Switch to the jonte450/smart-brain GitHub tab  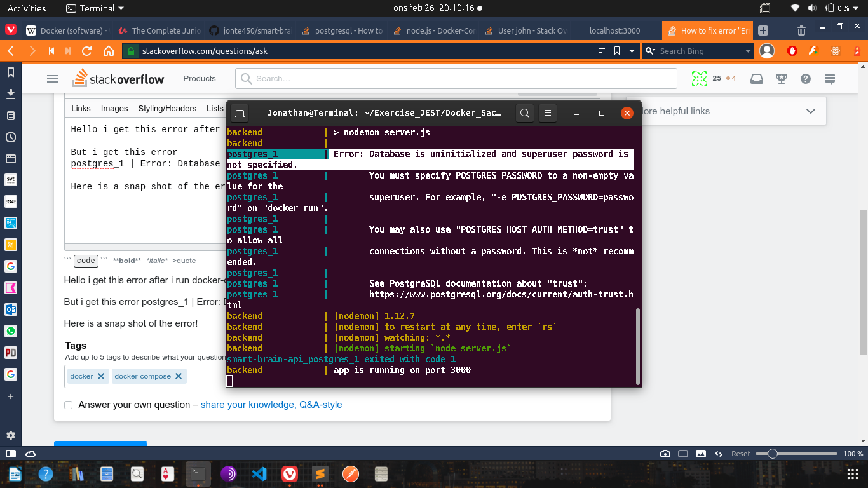[x=250, y=30]
